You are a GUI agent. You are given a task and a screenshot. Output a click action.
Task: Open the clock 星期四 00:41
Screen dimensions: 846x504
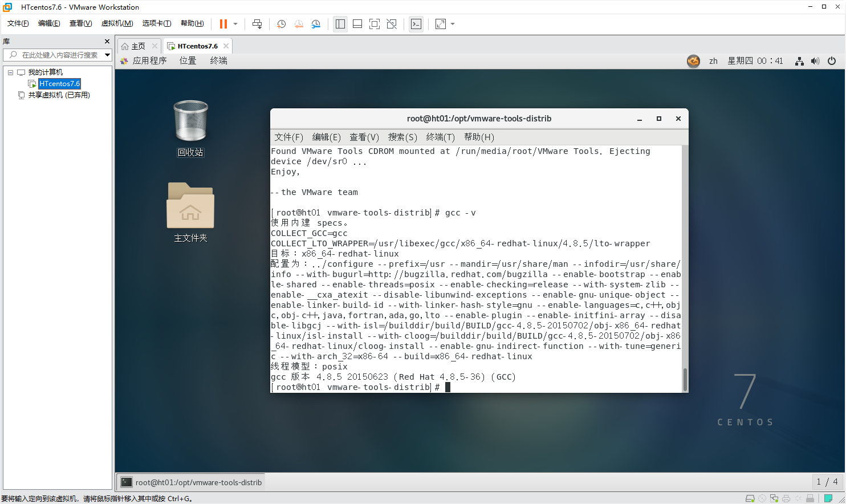point(755,61)
